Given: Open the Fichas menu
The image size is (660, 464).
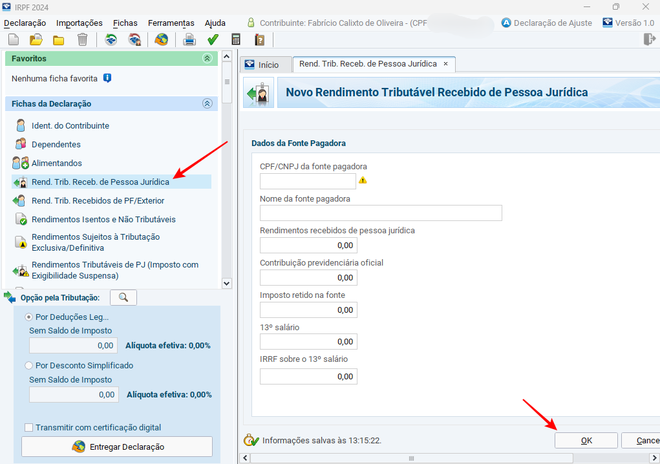Looking at the screenshot, I should [125, 23].
